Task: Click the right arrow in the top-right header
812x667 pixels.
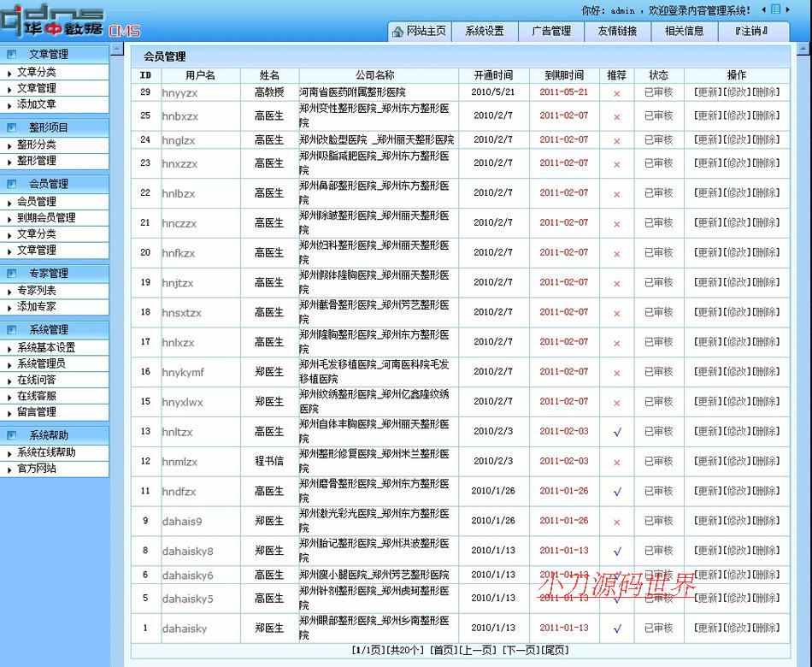Action: pyautogui.click(x=788, y=10)
